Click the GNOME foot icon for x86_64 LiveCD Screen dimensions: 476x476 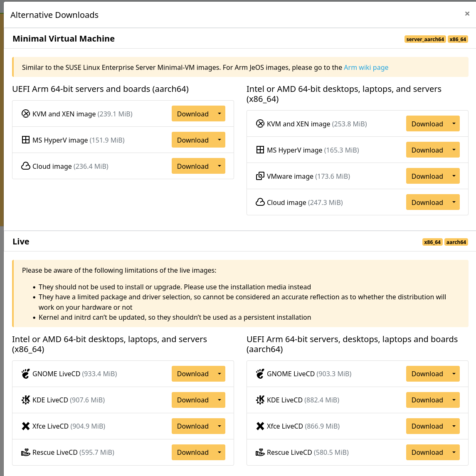tap(26, 374)
